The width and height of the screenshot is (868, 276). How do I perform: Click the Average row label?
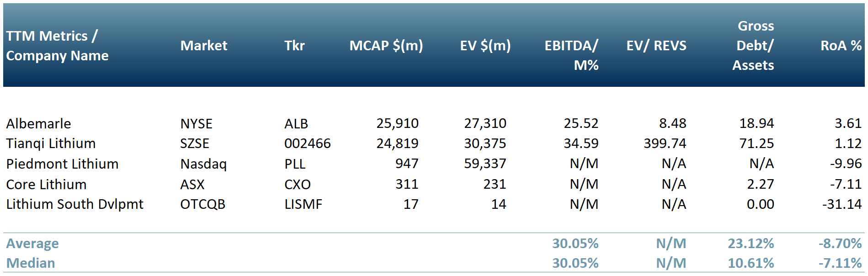pos(32,244)
